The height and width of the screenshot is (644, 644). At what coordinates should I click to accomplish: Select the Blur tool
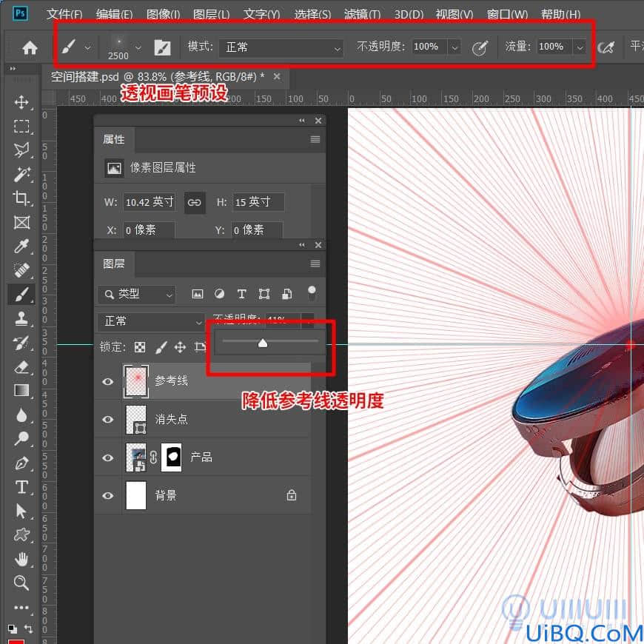point(21,415)
